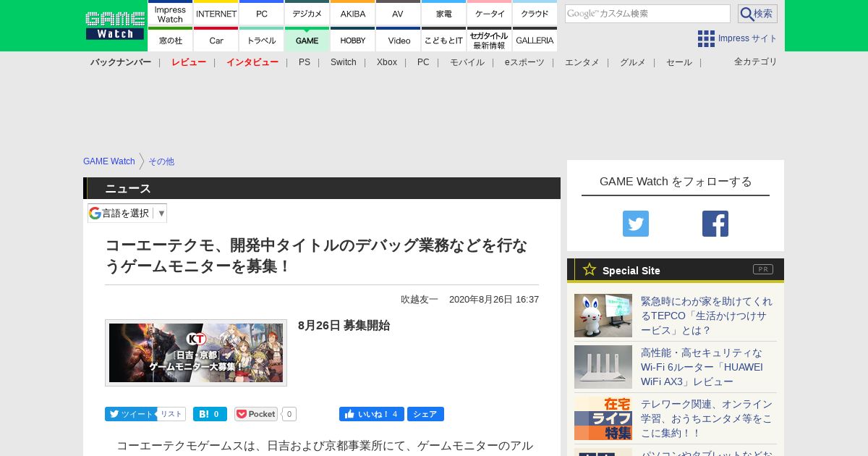
Task: Open the Video tab
Action: (399, 40)
